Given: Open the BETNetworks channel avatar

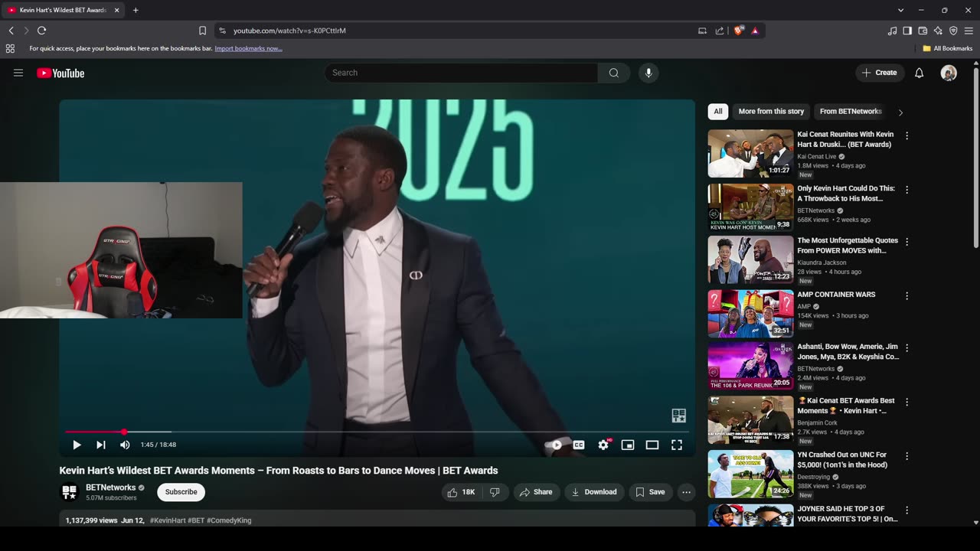Looking at the screenshot, I should pos(70,492).
